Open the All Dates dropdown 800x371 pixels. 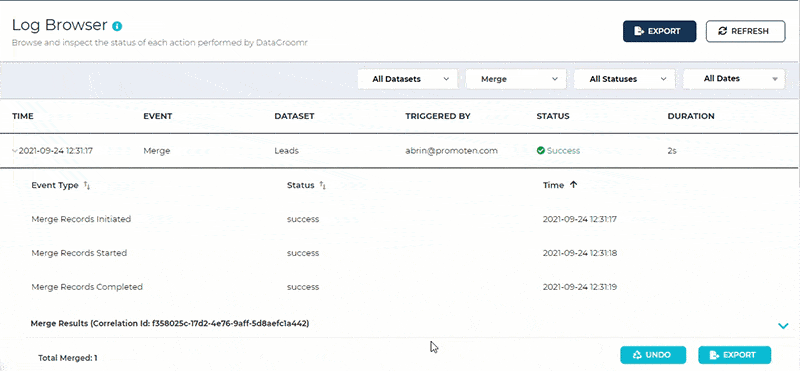point(734,79)
